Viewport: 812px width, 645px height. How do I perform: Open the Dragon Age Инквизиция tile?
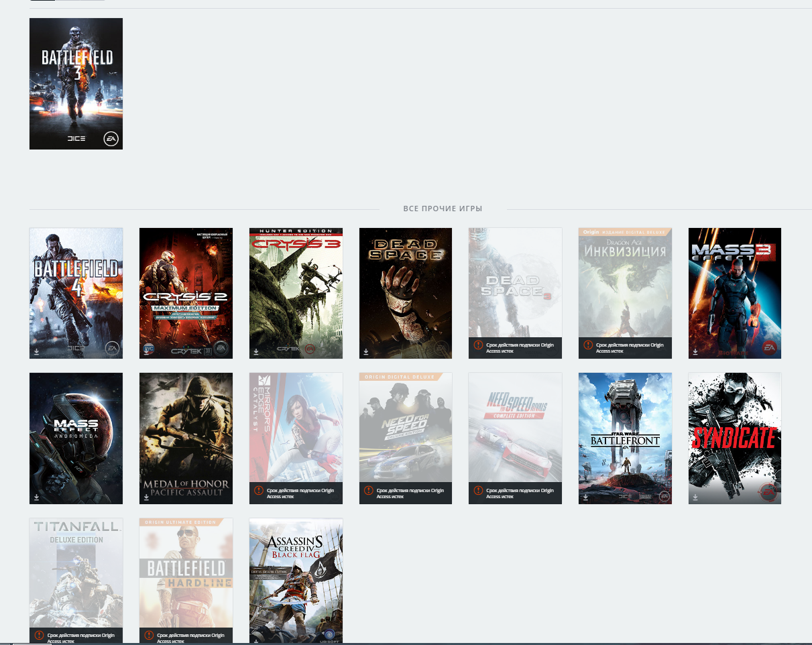(625, 293)
